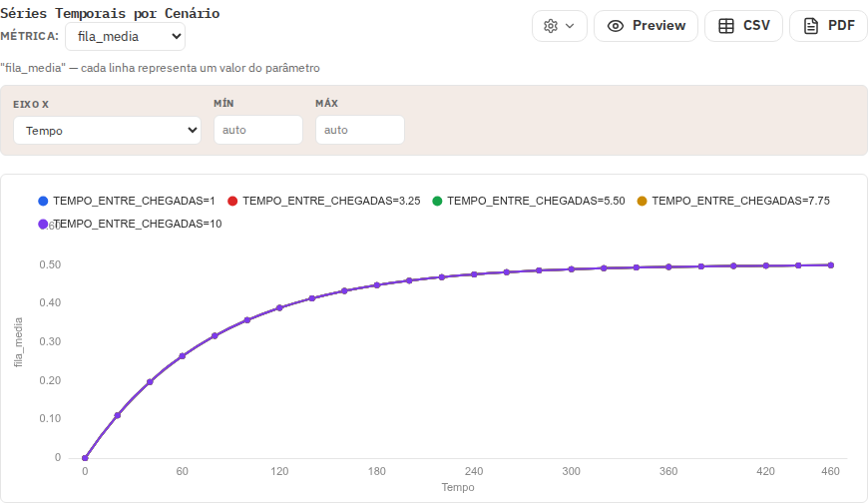Click the data point at Tempo 0
This screenshot has height=503, width=868.
click(x=85, y=458)
